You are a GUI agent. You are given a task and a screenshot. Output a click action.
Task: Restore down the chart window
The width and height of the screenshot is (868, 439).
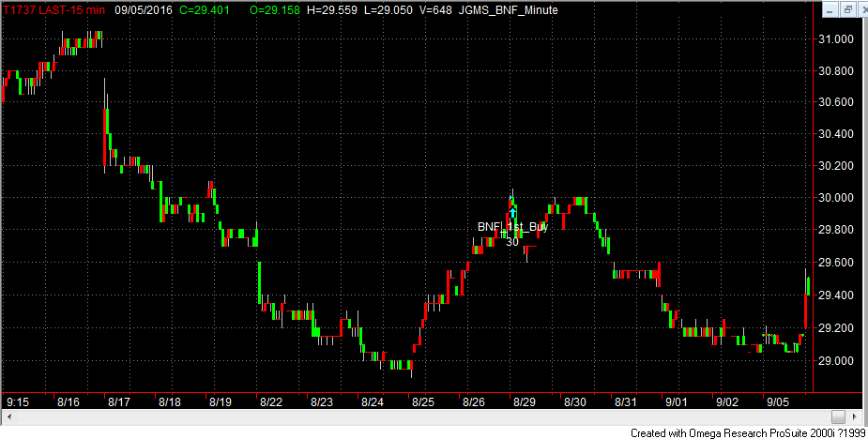click(847, 10)
